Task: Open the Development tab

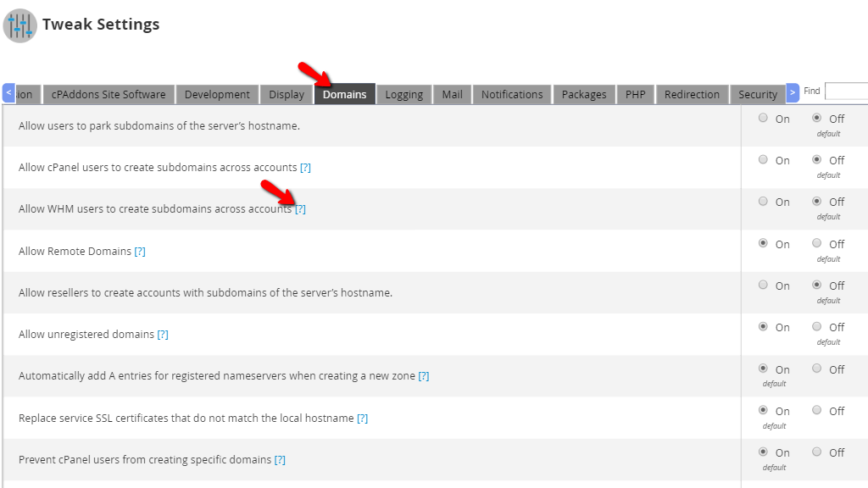Action: (217, 95)
